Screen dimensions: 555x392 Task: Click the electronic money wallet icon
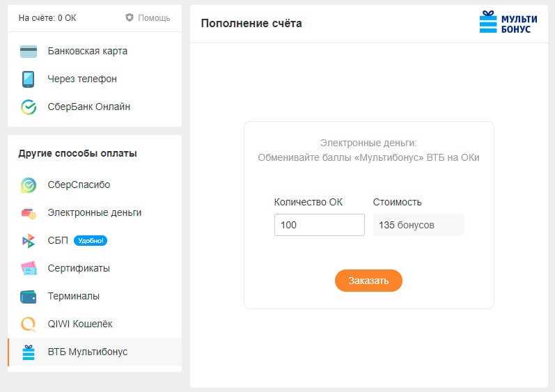29,213
